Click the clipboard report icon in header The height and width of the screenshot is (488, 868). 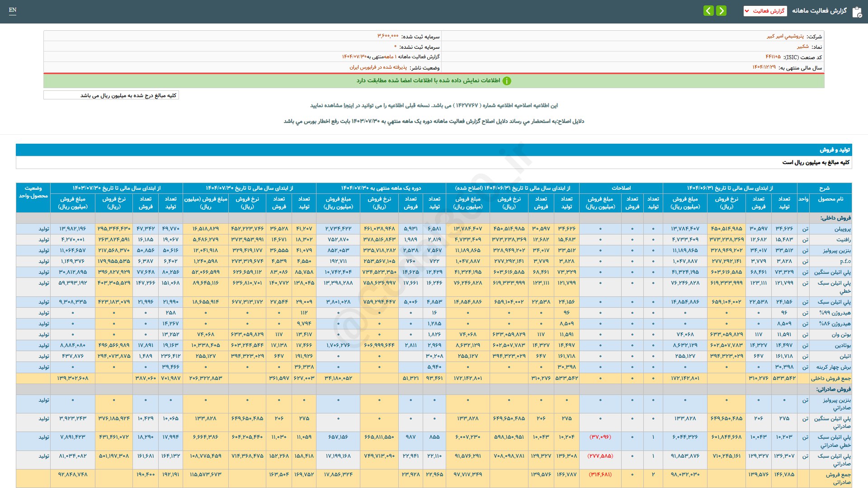coord(857,12)
